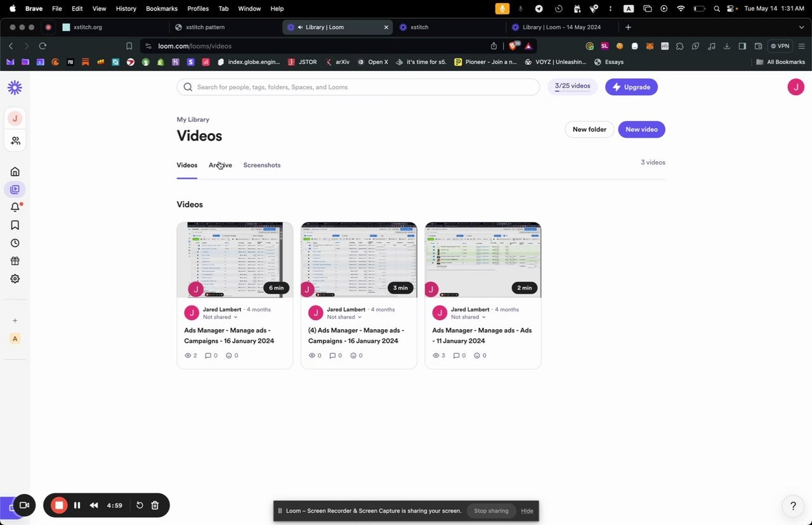Expand the tab search chevron
812x525 pixels.
801,27
